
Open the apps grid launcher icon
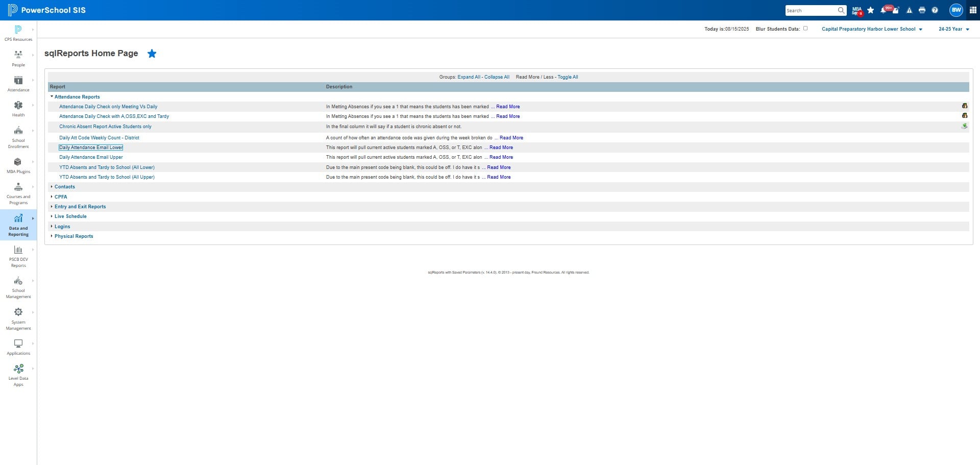tap(972, 10)
